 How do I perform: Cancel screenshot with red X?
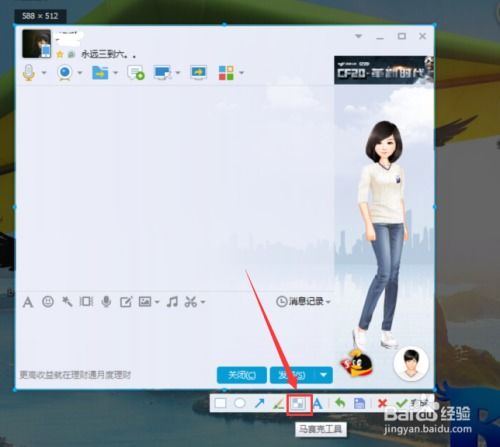382,403
